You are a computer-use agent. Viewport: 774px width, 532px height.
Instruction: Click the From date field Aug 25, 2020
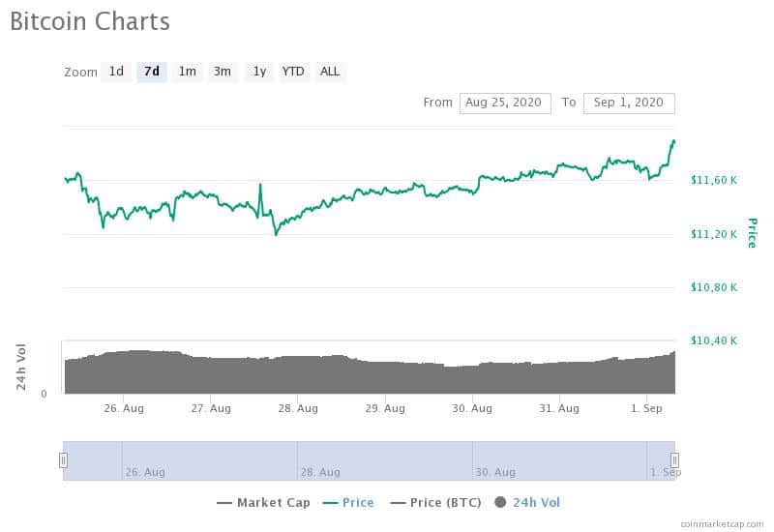[505, 103]
